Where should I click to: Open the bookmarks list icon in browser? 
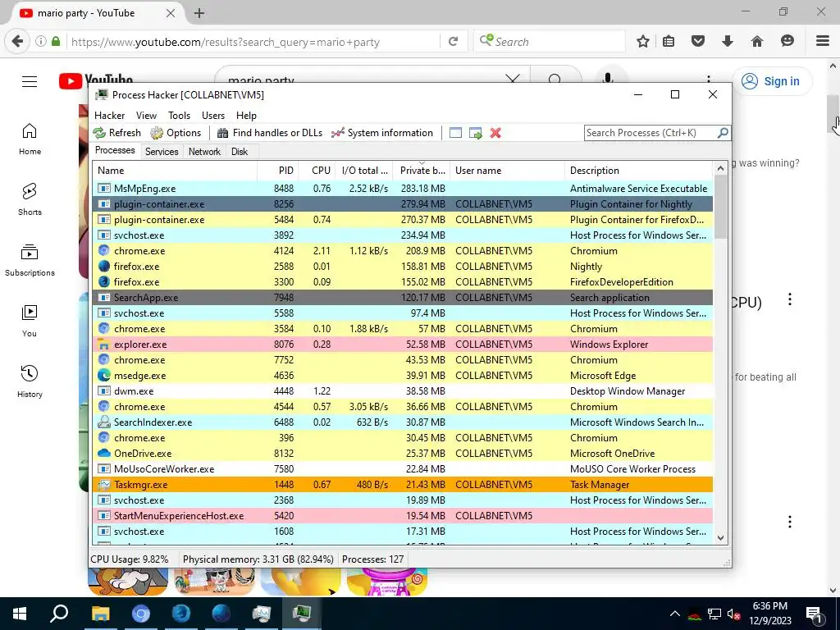click(669, 41)
